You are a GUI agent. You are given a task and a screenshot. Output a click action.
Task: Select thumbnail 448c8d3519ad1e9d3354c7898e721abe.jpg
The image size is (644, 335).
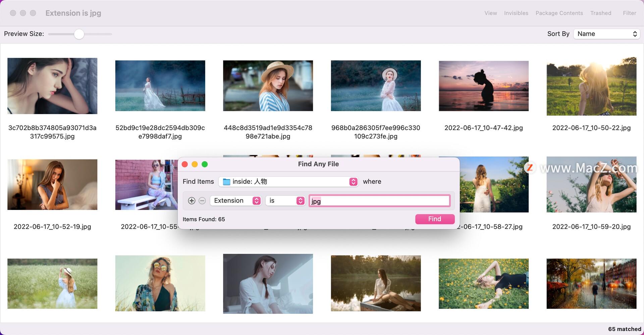[x=268, y=86]
